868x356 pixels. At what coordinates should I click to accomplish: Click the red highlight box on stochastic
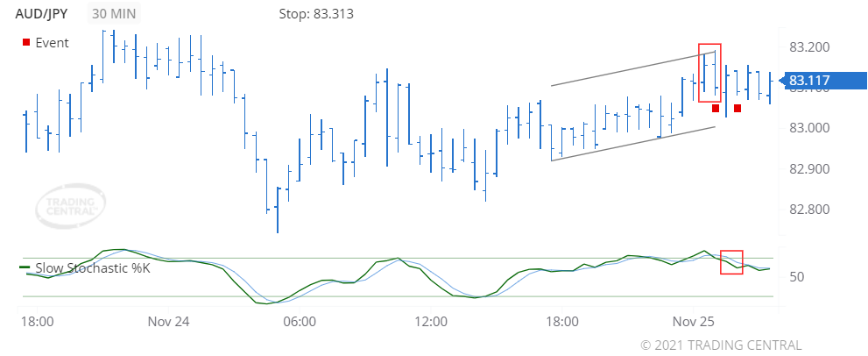pyautogui.click(x=730, y=261)
